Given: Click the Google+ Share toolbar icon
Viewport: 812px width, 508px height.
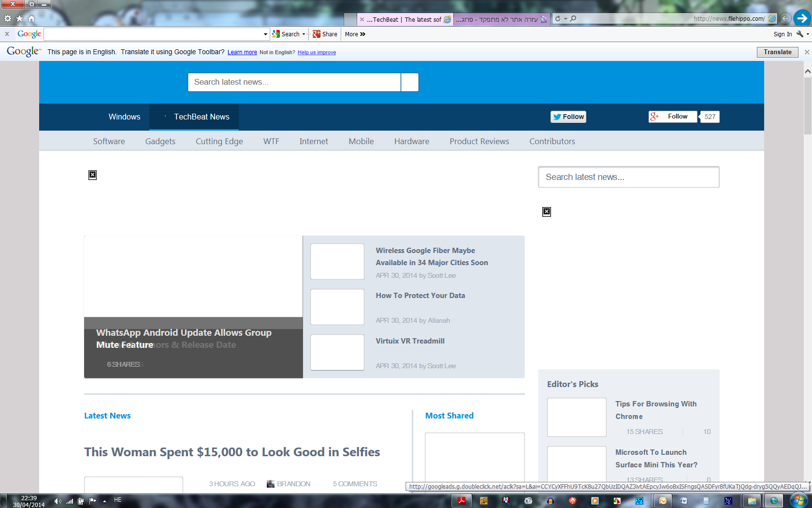Looking at the screenshot, I should pyautogui.click(x=325, y=34).
